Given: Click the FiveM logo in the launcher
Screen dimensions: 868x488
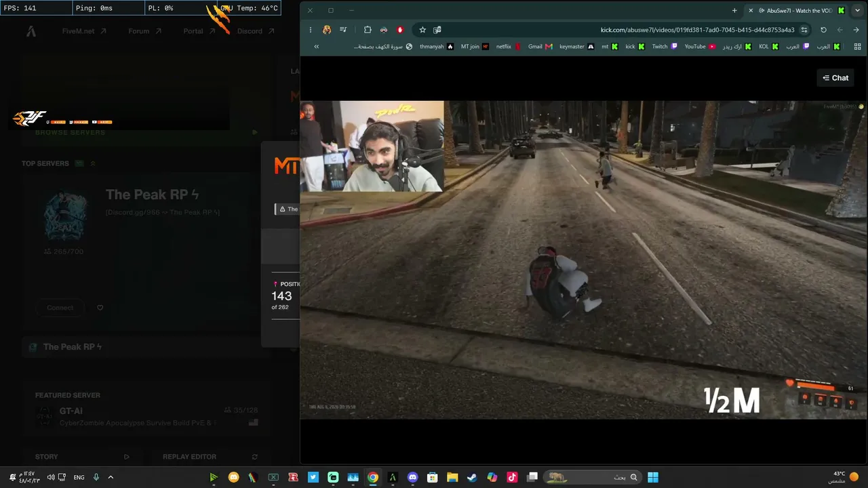Looking at the screenshot, I should point(31,31).
